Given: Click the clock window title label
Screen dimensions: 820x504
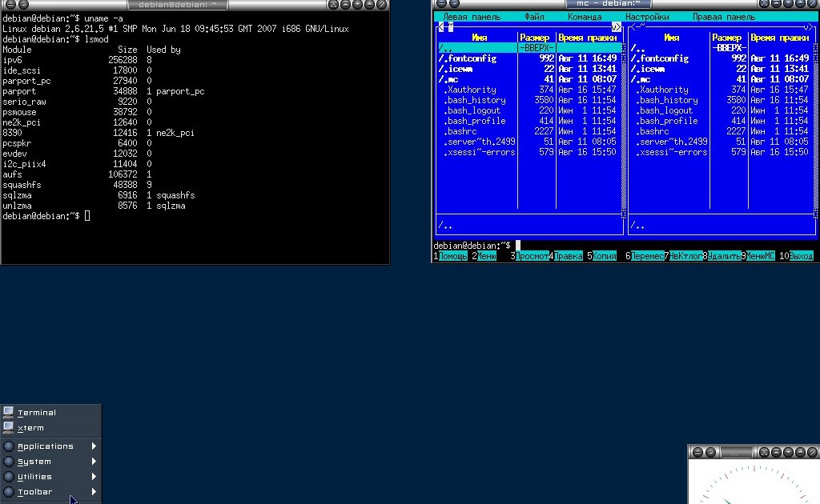Looking at the screenshot, I should pyautogui.click(x=737, y=452).
